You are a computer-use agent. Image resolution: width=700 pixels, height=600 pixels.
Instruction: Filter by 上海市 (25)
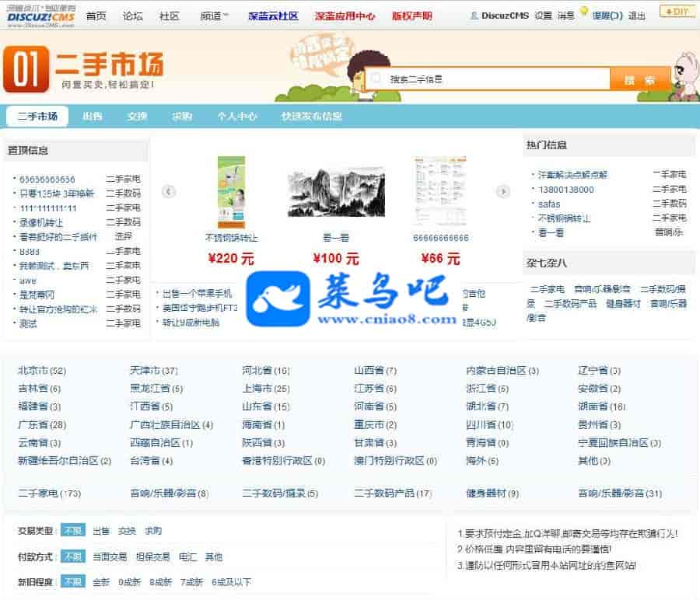click(266, 389)
